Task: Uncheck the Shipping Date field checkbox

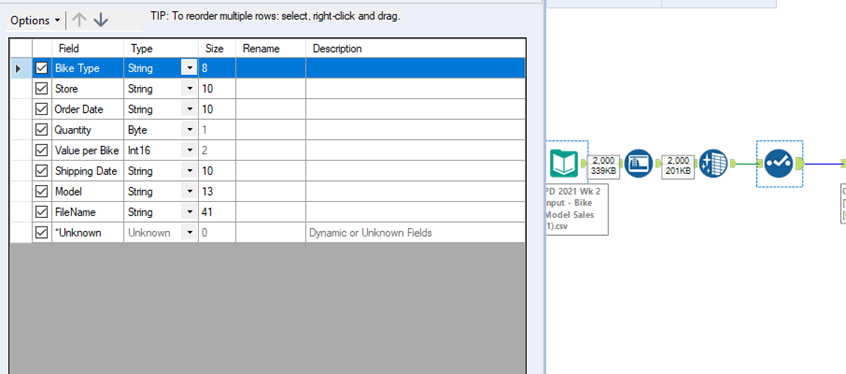Action: (x=42, y=171)
